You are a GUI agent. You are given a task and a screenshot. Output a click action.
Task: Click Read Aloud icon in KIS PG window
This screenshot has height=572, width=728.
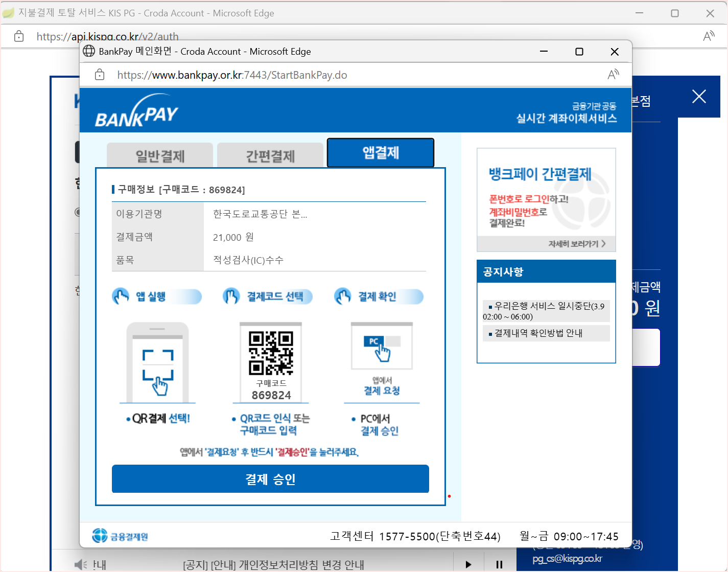point(709,36)
